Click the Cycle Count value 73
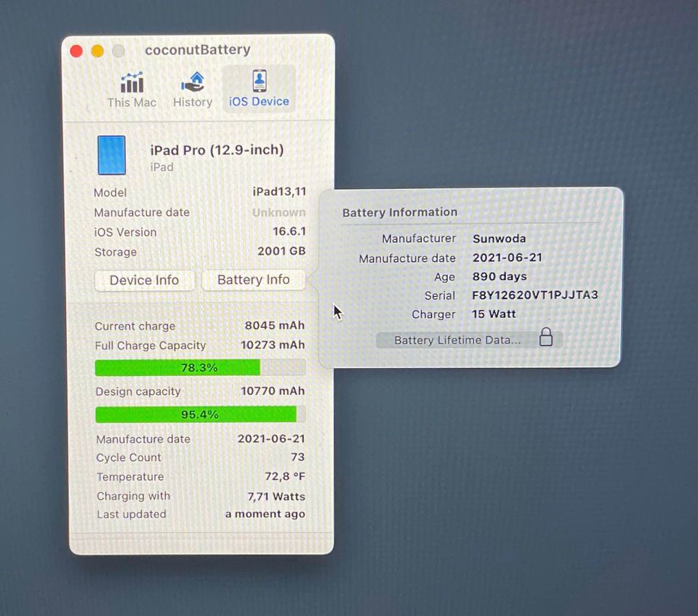The width and height of the screenshot is (698, 616). (x=298, y=457)
